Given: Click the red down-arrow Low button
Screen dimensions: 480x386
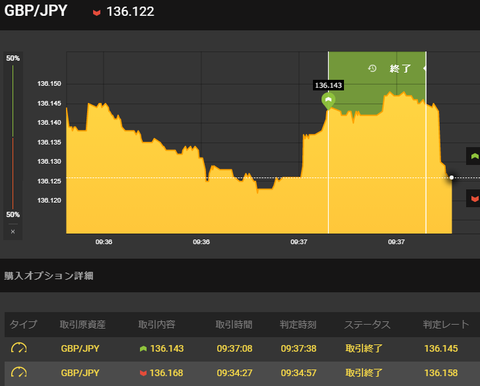Looking at the screenshot, I should (473, 198).
